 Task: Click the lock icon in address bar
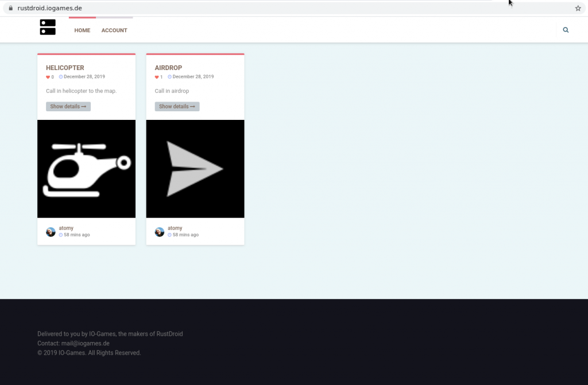point(10,8)
